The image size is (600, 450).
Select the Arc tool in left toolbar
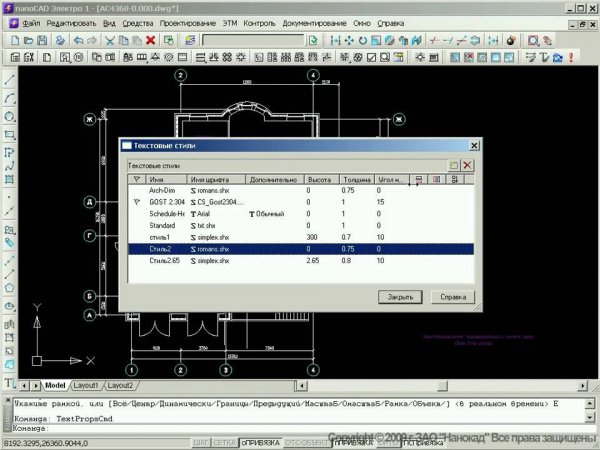click(10, 98)
